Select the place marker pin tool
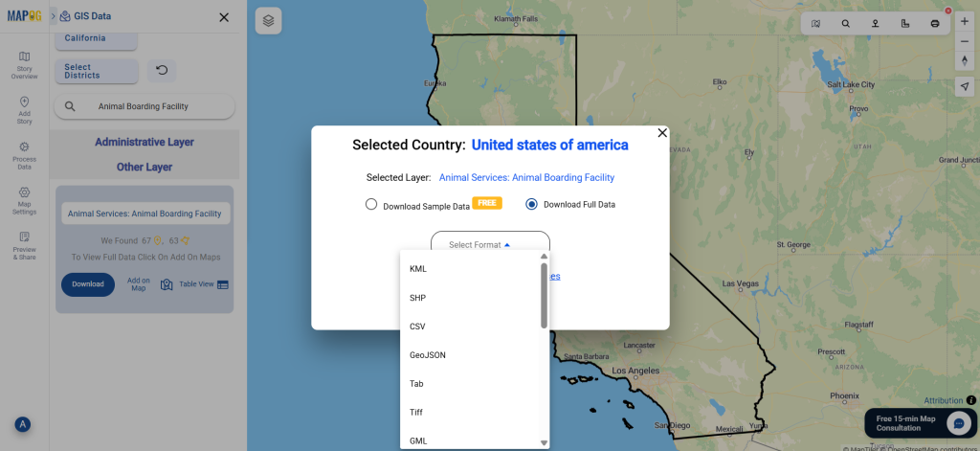The height and width of the screenshot is (451, 980). click(875, 23)
